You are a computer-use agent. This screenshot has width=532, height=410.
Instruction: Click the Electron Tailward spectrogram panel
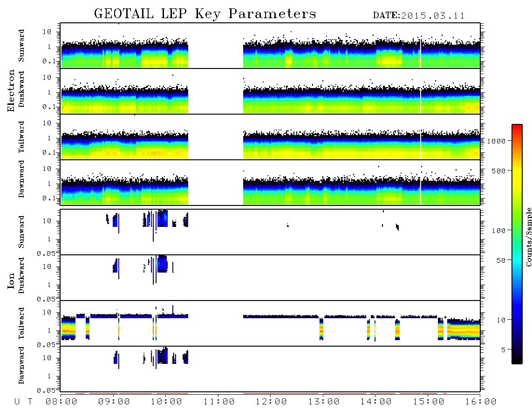(x=270, y=137)
